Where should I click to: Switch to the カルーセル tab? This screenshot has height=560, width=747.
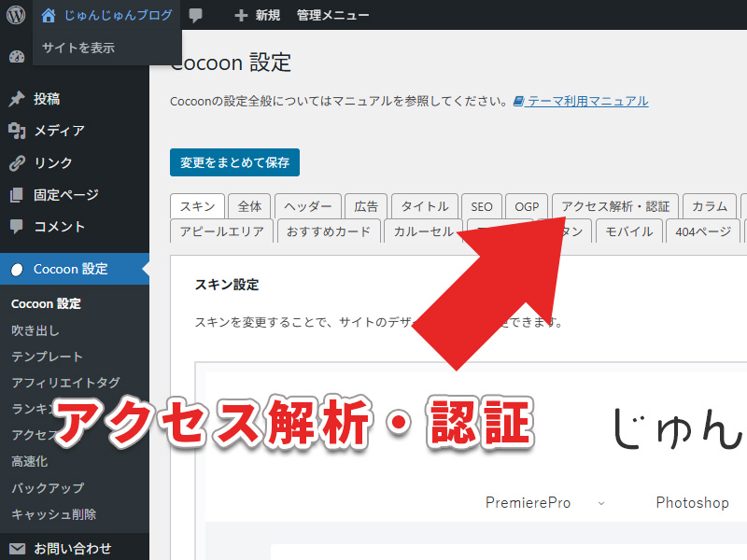click(x=423, y=231)
